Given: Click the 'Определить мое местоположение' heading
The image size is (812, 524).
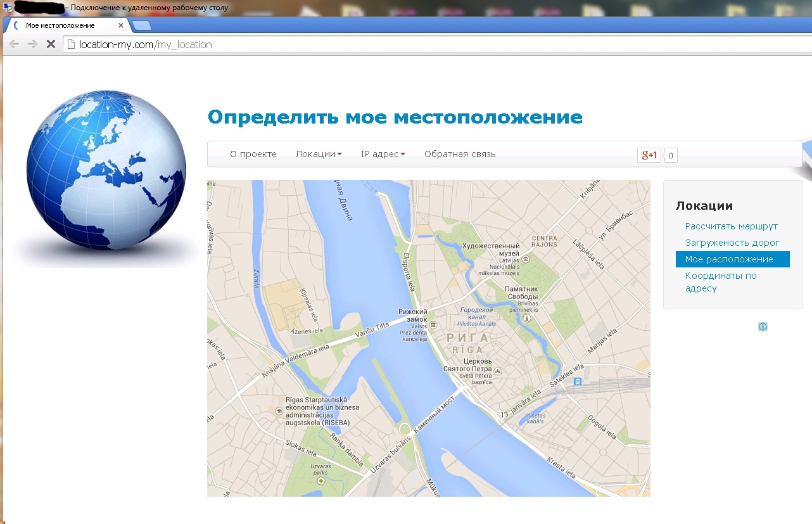Looking at the screenshot, I should [x=395, y=117].
